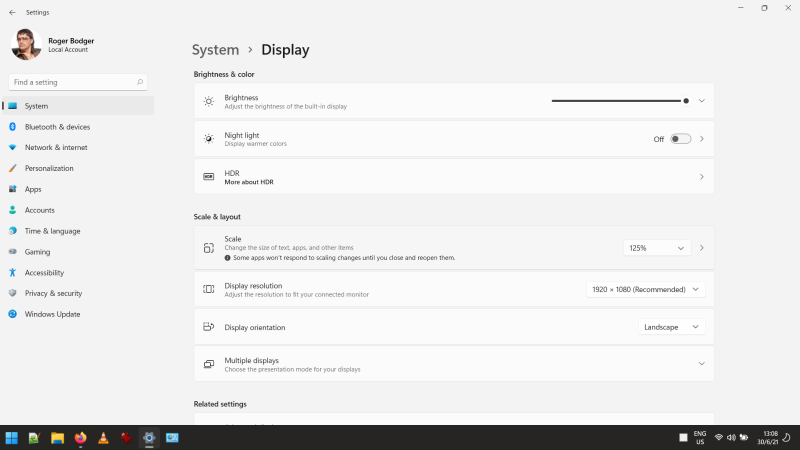Image resolution: width=800 pixels, height=450 pixels.
Task: Open VLC media player from taskbar
Action: [103, 438]
